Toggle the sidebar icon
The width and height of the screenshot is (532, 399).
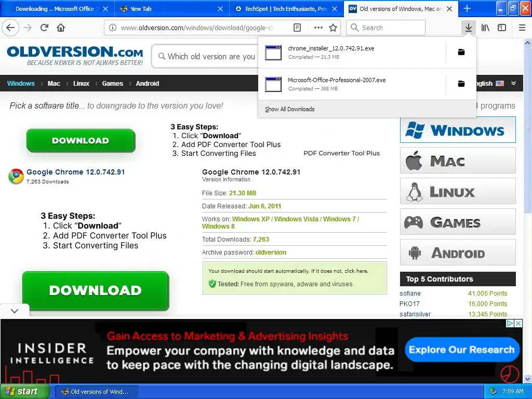click(x=502, y=28)
